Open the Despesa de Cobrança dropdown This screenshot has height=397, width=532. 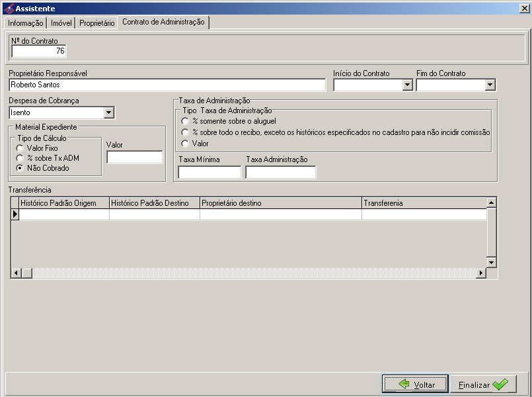[109, 113]
